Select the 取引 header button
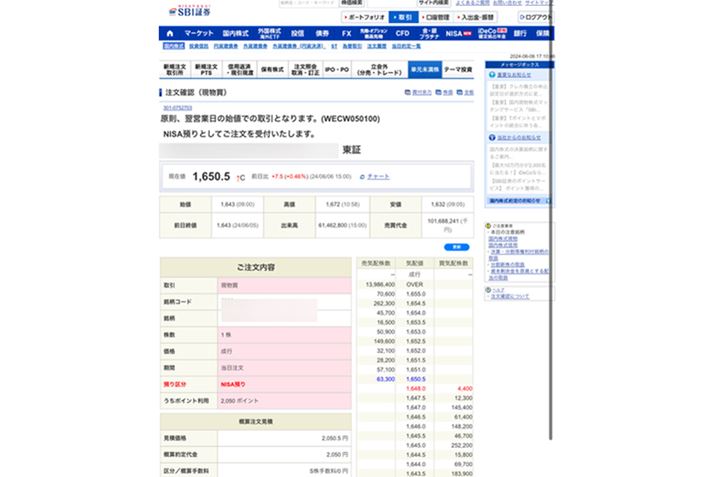This screenshot has width=715, height=477. [x=402, y=17]
